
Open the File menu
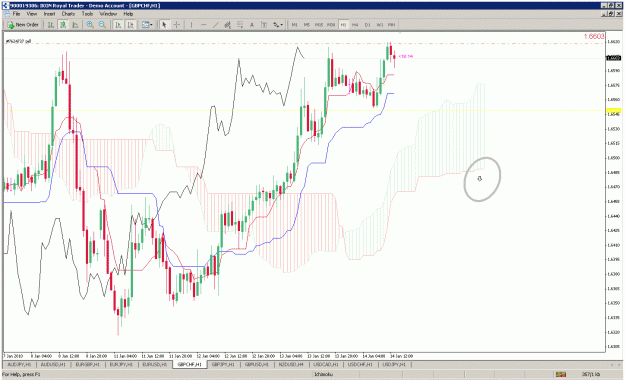pyautogui.click(x=16, y=14)
